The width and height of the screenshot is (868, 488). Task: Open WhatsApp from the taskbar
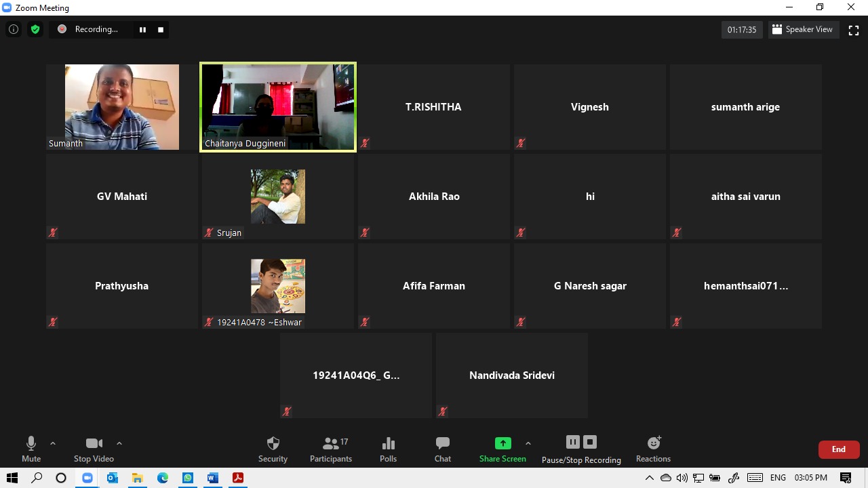tap(188, 478)
